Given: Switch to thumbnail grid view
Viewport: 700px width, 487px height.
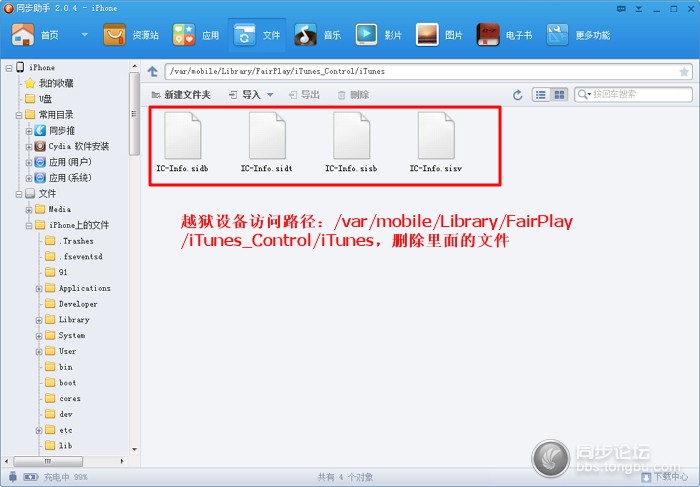Looking at the screenshot, I should (x=559, y=95).
